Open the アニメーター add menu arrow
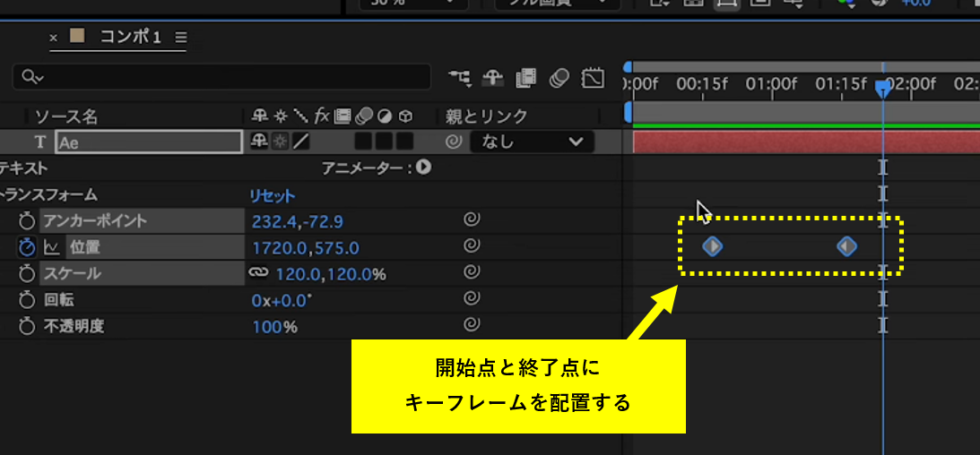The image size is (980, 455). pos(424,167)
